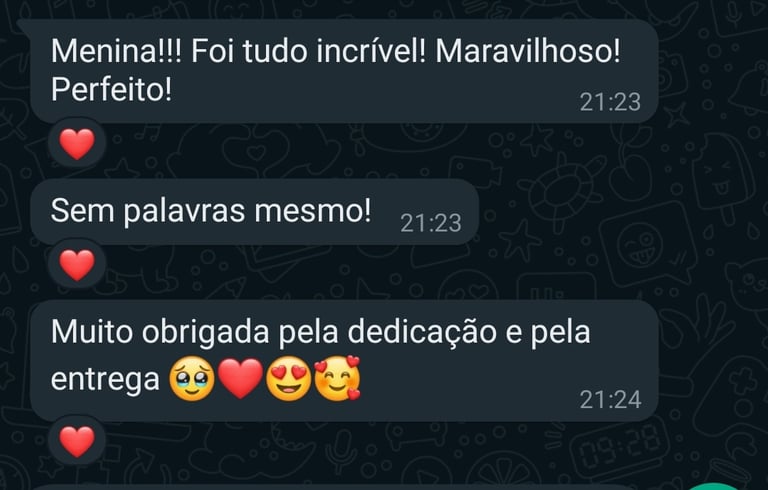Screen dimensions: 768x490
Task: Click the word "Maravilhoso!" in the first message
Action: click(528, 50)
